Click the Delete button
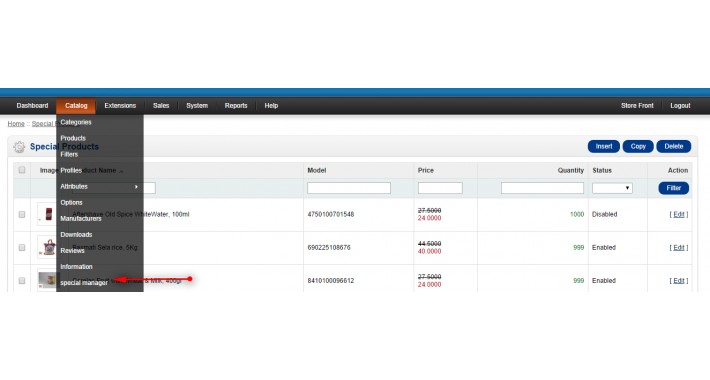The height and width of the screenshot is (380, 710). 673,146
